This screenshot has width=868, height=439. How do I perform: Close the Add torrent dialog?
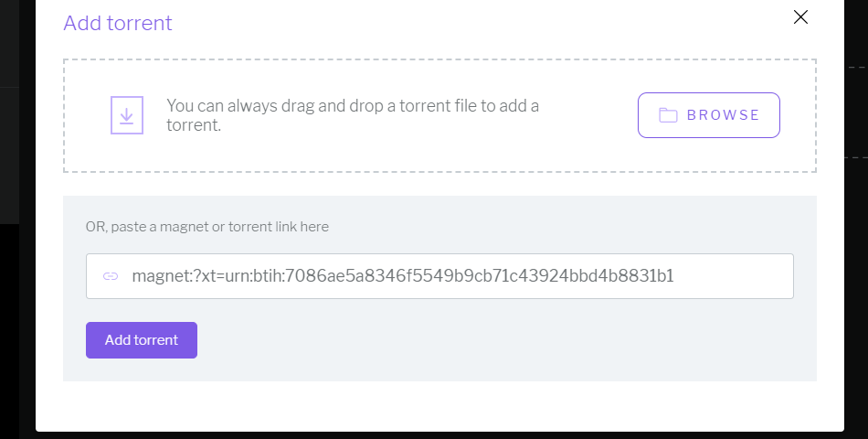(800, 17)
